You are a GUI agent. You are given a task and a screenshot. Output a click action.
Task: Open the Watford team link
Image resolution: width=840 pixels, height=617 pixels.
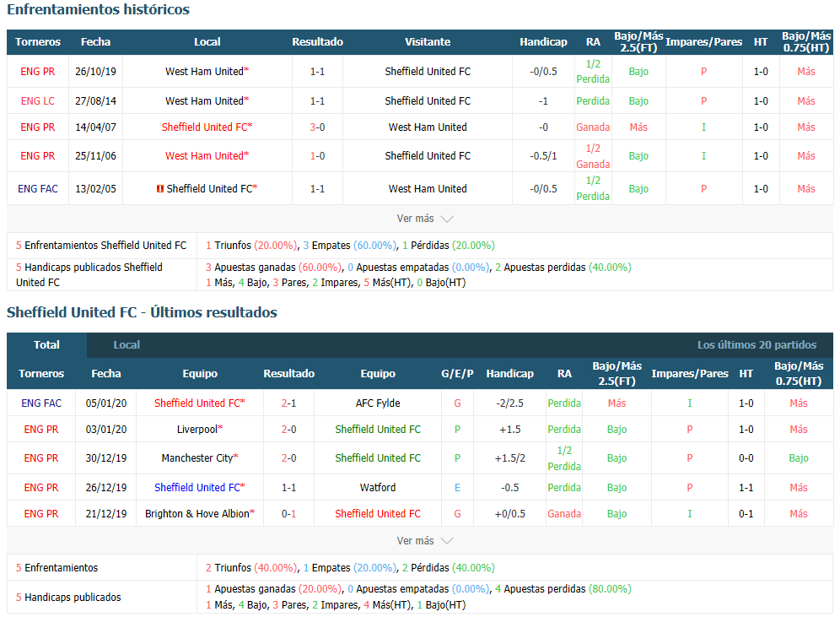tap(378, 488)
